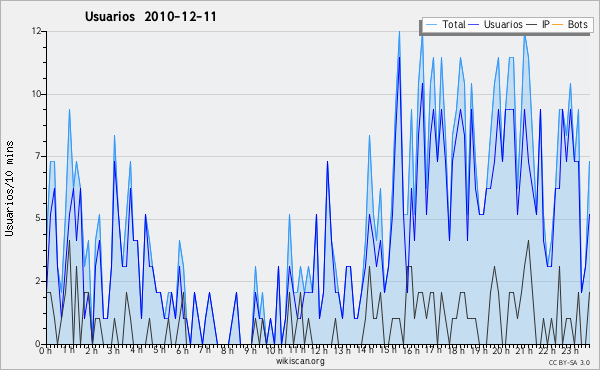The width and height of the screenshot is (600, 370).
Task: Click the dark blue Usuarios legend line
Action: [474, 25]
